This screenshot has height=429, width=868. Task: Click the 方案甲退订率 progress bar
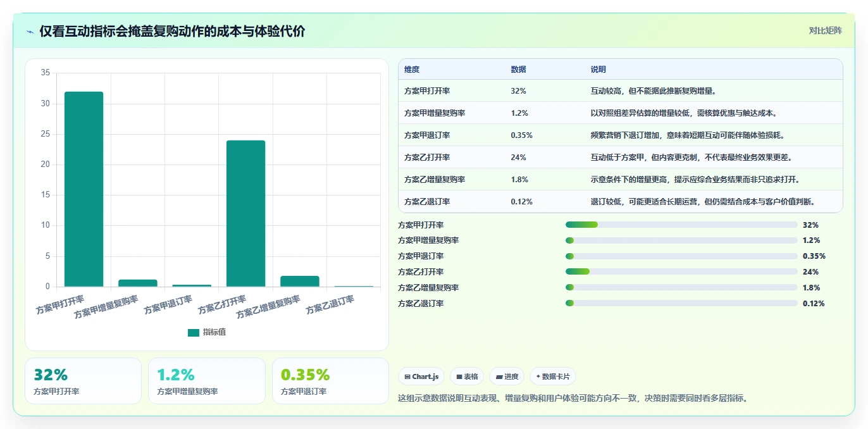coord(681,256)
